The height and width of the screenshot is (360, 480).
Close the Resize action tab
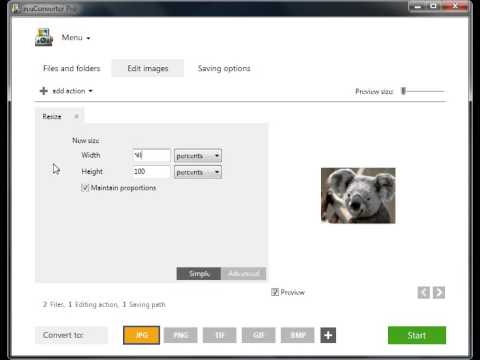pos(76,116)
